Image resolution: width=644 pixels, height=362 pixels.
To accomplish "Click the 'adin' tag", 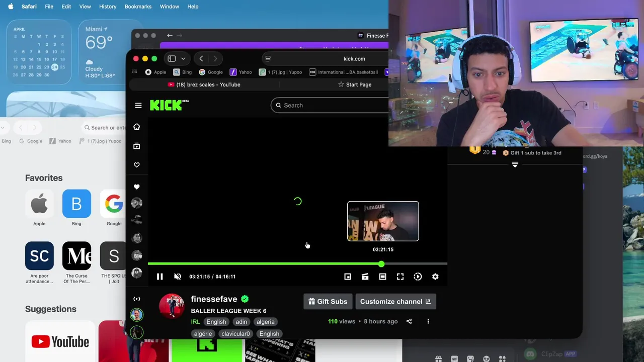I will [x=242, y=322].
